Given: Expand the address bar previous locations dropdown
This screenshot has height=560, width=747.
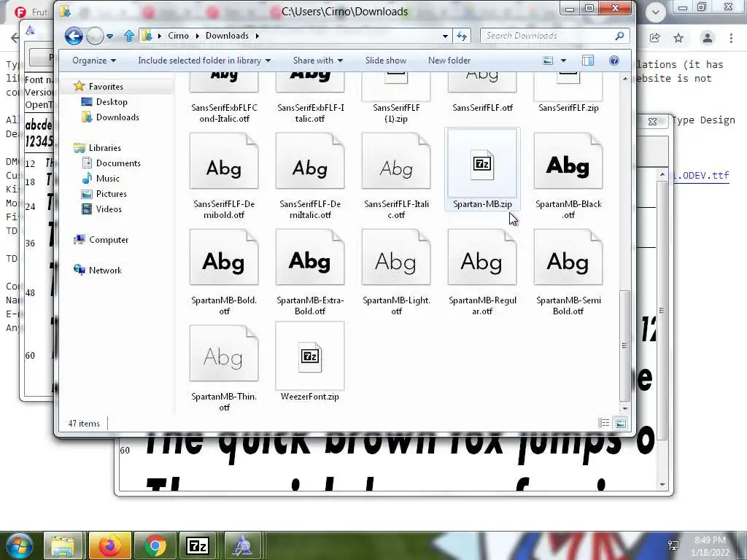Looking at the screenshot, I should click(x=445, y=36).
